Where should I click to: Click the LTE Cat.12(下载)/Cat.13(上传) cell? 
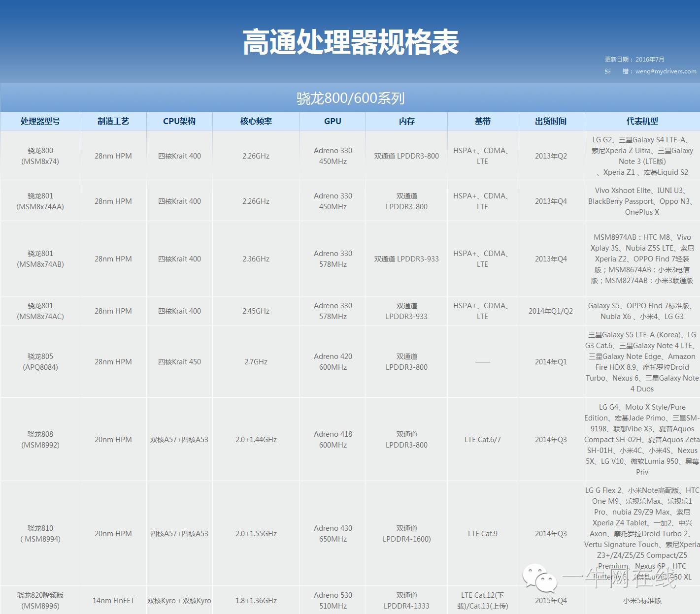483,601
